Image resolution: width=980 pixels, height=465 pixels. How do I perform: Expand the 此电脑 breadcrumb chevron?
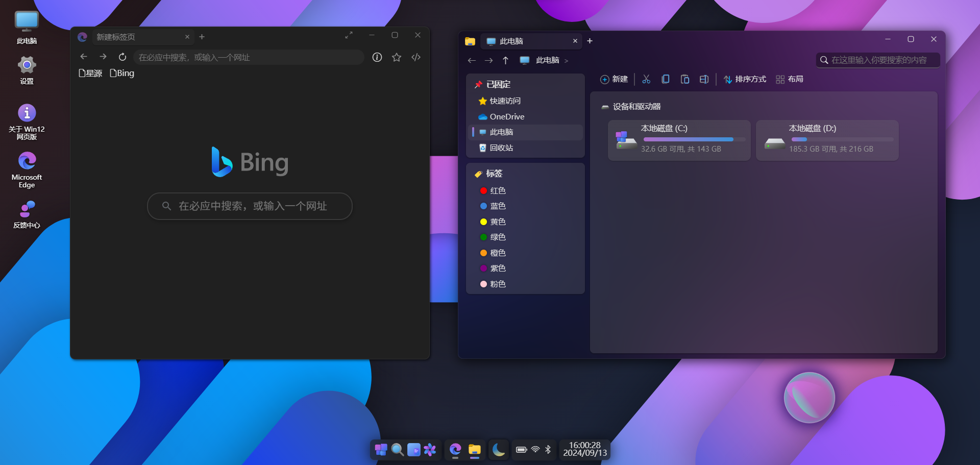(566, 61)
